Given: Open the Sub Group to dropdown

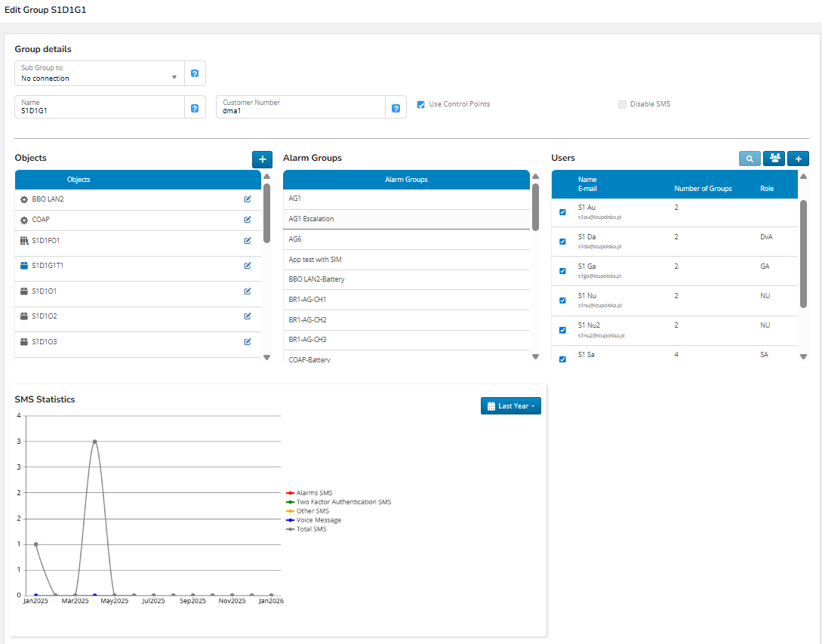Looking at the screenshot, I should pyautogui.click(x=100, y=74).
